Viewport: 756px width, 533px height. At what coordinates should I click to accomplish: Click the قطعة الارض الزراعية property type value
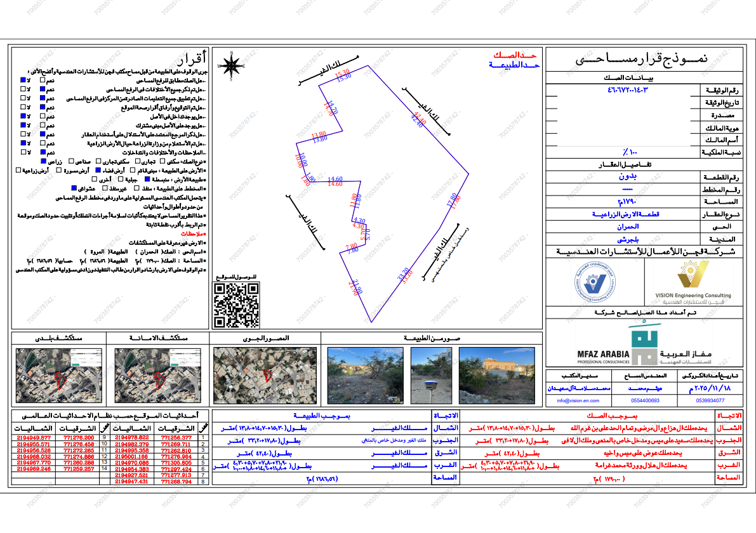point(626,214)
